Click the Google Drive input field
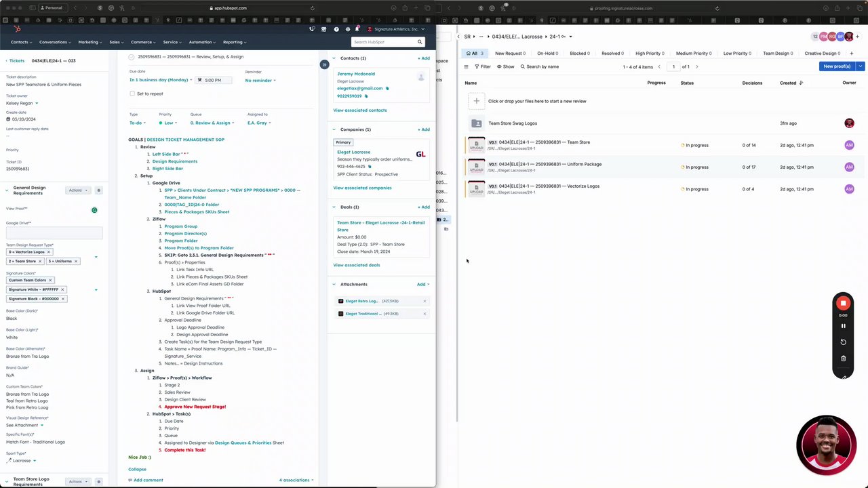The height and width of the screenshot is (488, 868). click(54, 232)
